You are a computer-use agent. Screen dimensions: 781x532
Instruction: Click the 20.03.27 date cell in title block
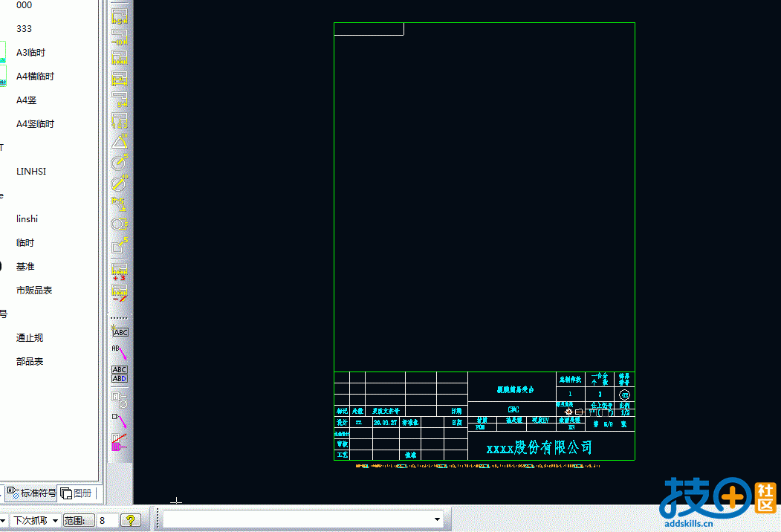[385, 423]
